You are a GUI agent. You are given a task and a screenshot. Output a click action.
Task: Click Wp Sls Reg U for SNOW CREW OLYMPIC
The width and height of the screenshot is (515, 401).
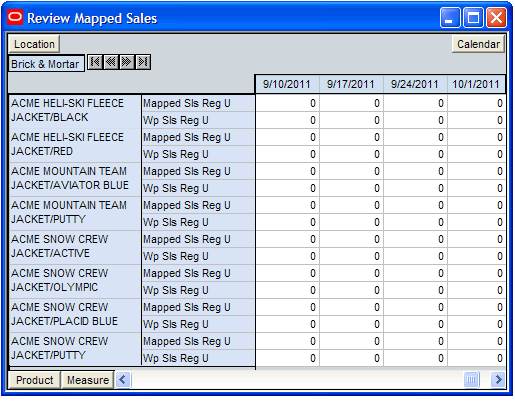(198, 290)
